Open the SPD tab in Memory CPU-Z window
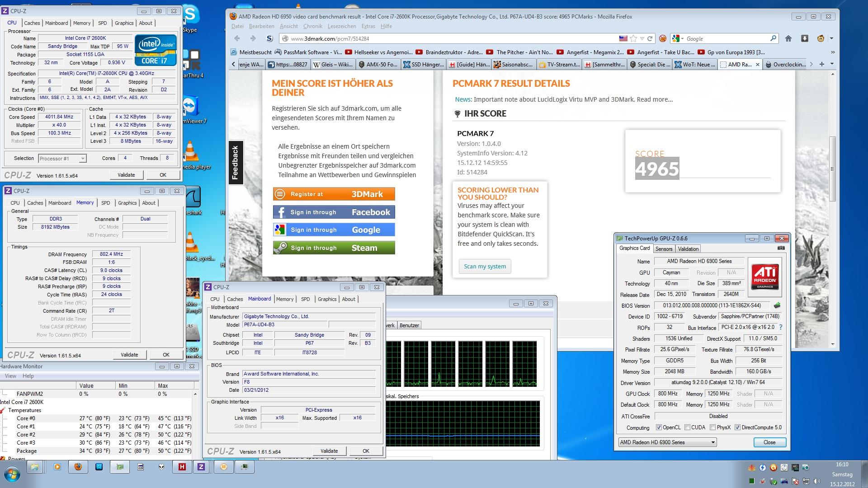This screenshot has height=488, width=868. pos(106,203)
